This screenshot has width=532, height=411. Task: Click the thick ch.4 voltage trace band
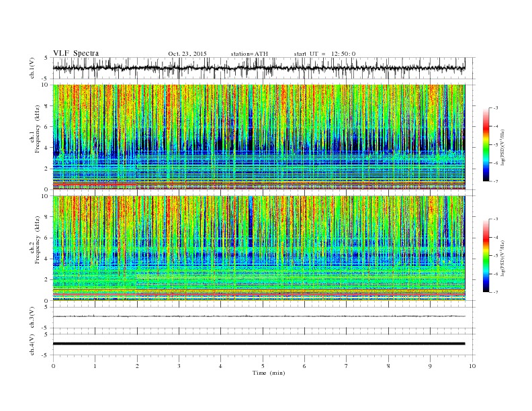point(259,344)
